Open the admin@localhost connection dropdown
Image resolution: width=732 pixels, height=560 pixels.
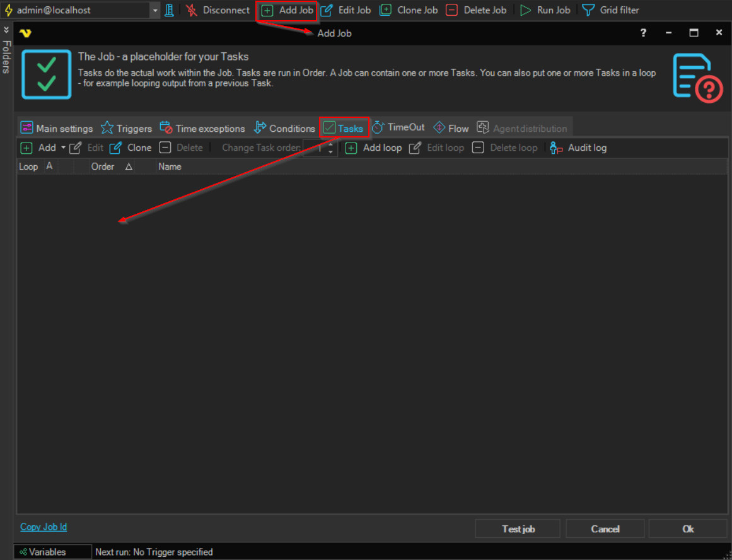(155, 10)
